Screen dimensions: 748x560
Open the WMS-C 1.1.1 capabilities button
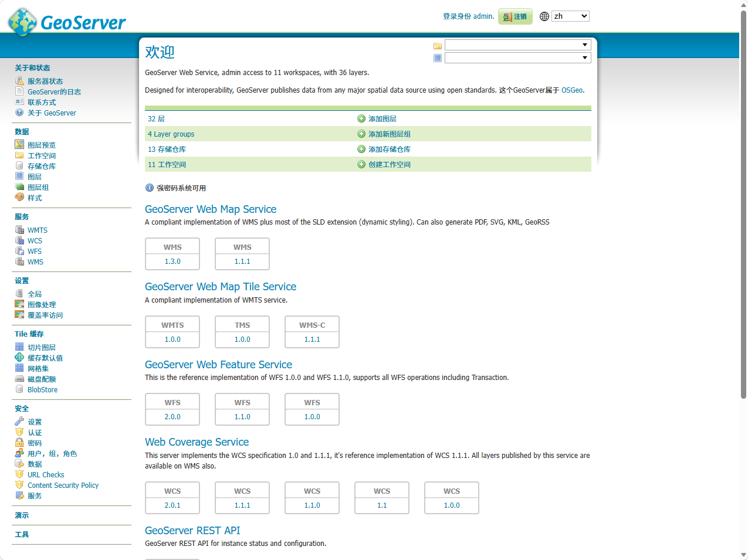312,332
